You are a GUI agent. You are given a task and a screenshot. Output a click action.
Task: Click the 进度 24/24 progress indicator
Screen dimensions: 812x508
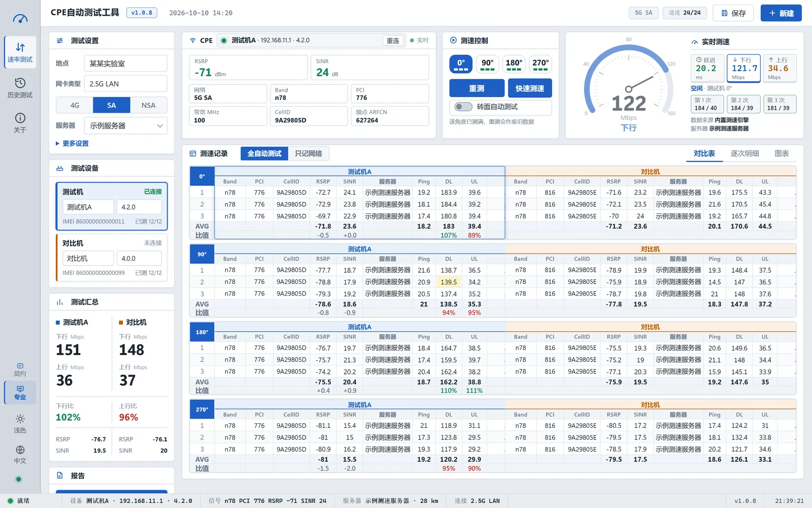pyautogui.click(x=685, y=13)
